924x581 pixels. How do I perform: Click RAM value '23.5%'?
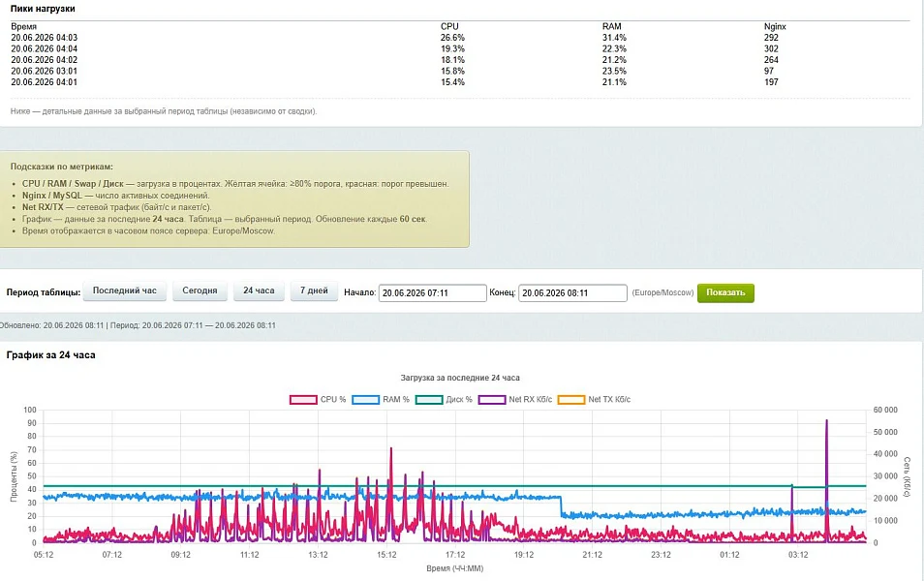(x=614, y=72)
